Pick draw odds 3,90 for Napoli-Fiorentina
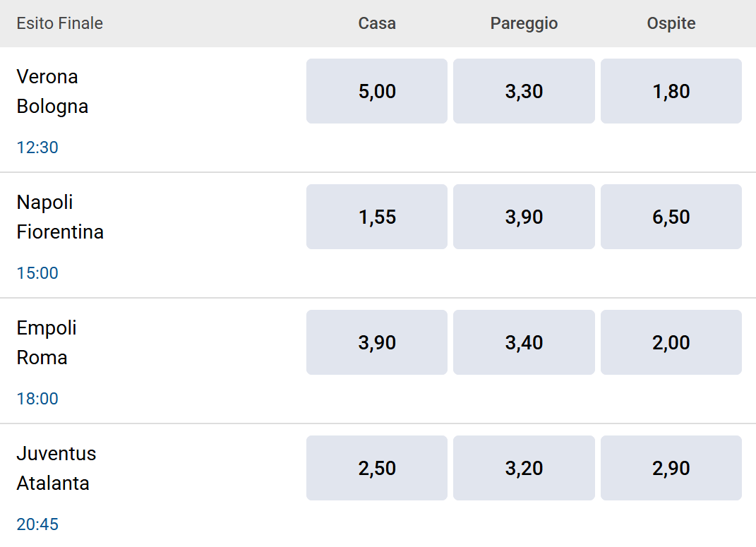The width and height of the screenshot is (756, 547). click(524, 217)
